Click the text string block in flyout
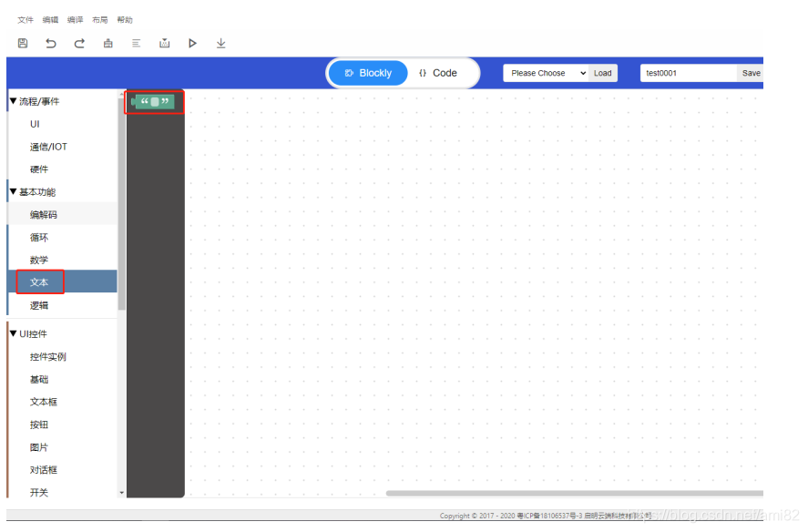Viewport: 808px width, 532px height. pos(153,101)
